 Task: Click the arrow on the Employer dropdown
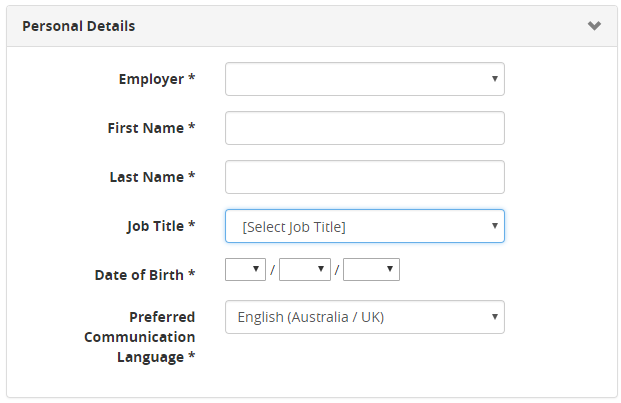[x=495, y=79]
